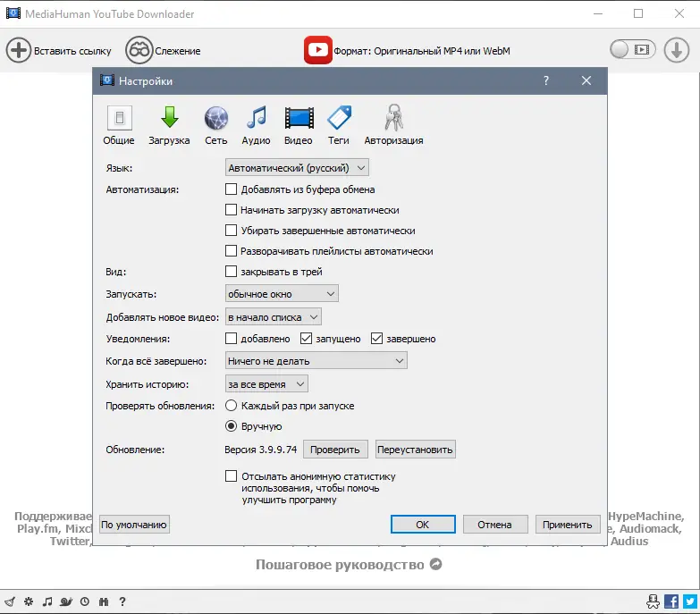Enable anonymous statistics checkbox

tap(231, 475)
